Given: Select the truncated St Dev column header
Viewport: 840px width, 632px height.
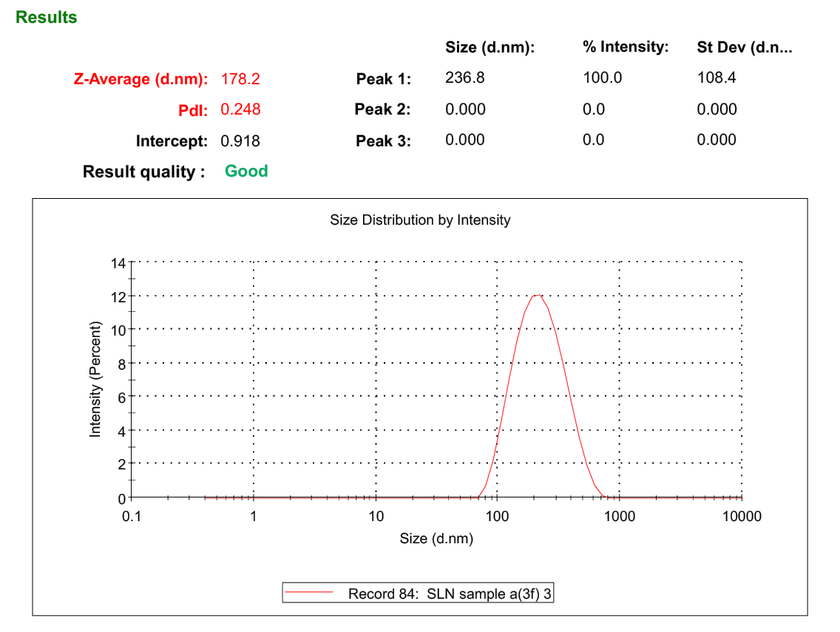Looking at the screenshot, I should (x=744, y=48).
